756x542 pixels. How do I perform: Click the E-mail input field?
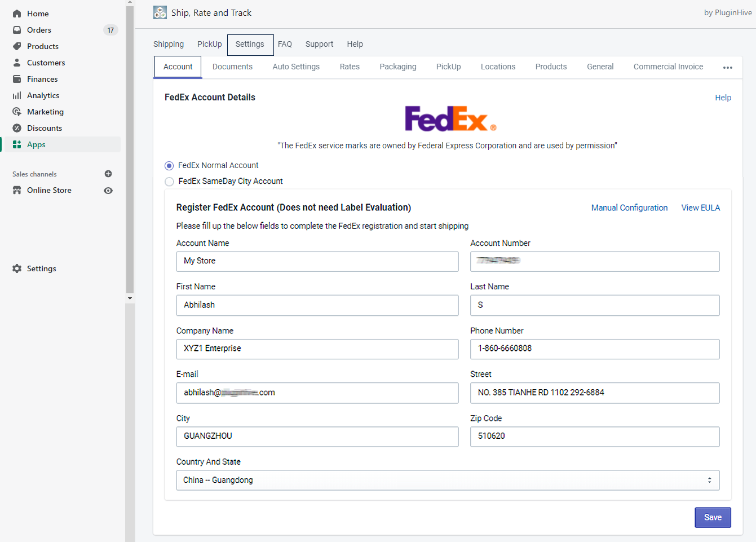coord(317,393)
